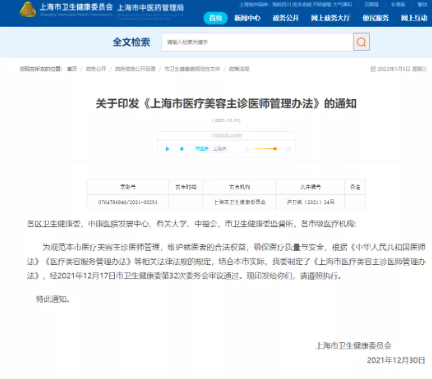Open the 网上互动 navigation tab

tap(414, 18)
